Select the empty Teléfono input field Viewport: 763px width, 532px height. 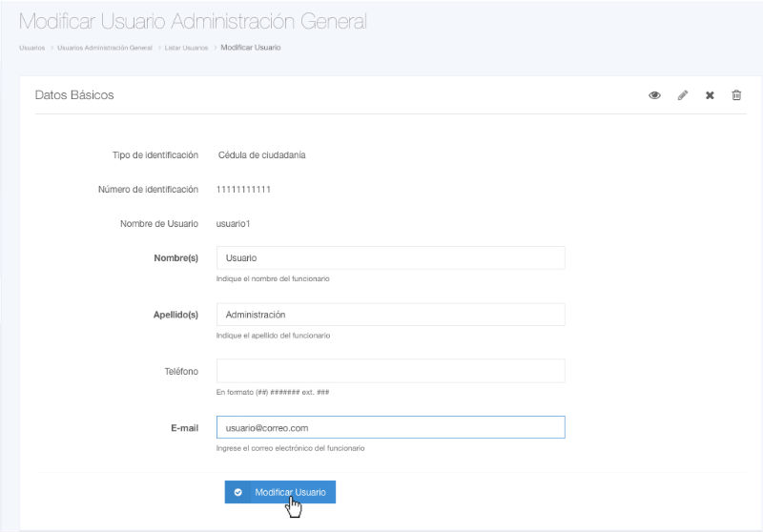click(390, 371)
